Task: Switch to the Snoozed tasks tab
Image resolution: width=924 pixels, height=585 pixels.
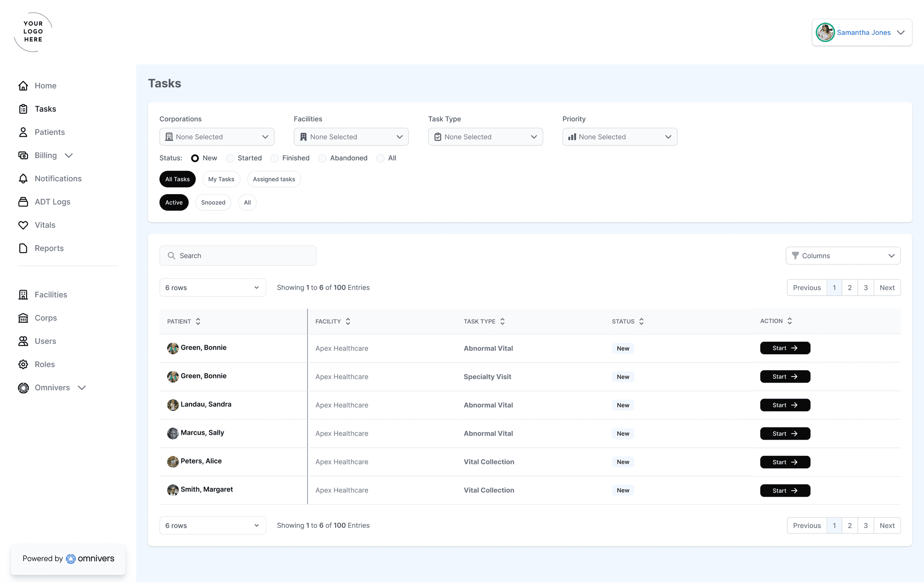Action: point(213,203)
